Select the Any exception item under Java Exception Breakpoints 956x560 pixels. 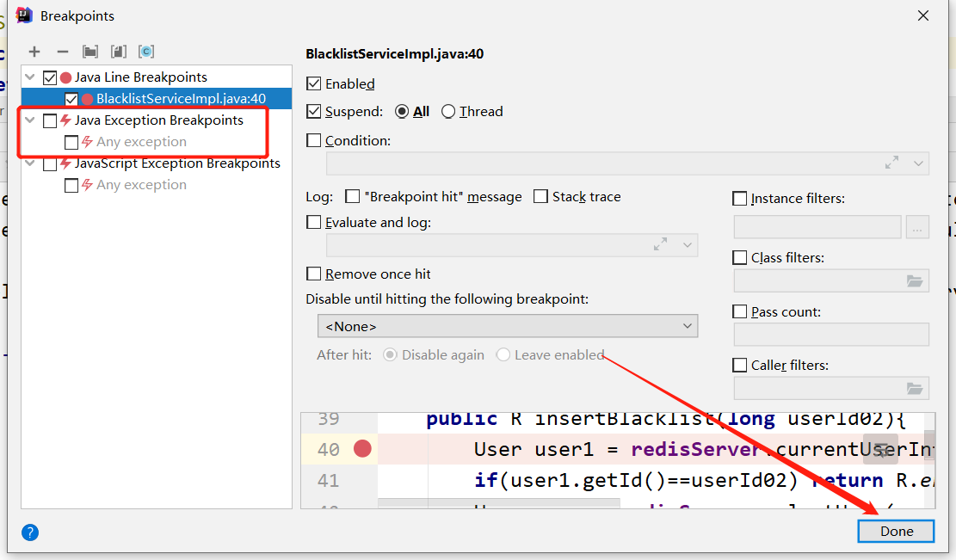[133, 141]
